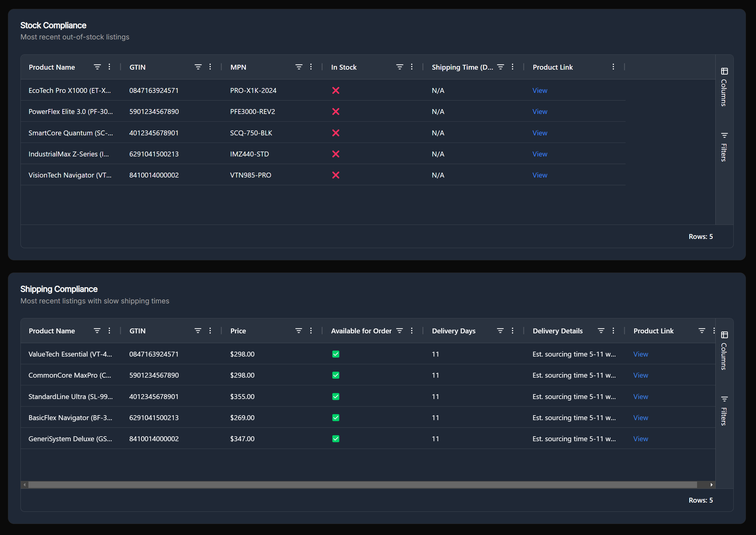Open three-dot menu for Delivery Days column
This screenshot has height=535, width=756.
tap(512, 330)
